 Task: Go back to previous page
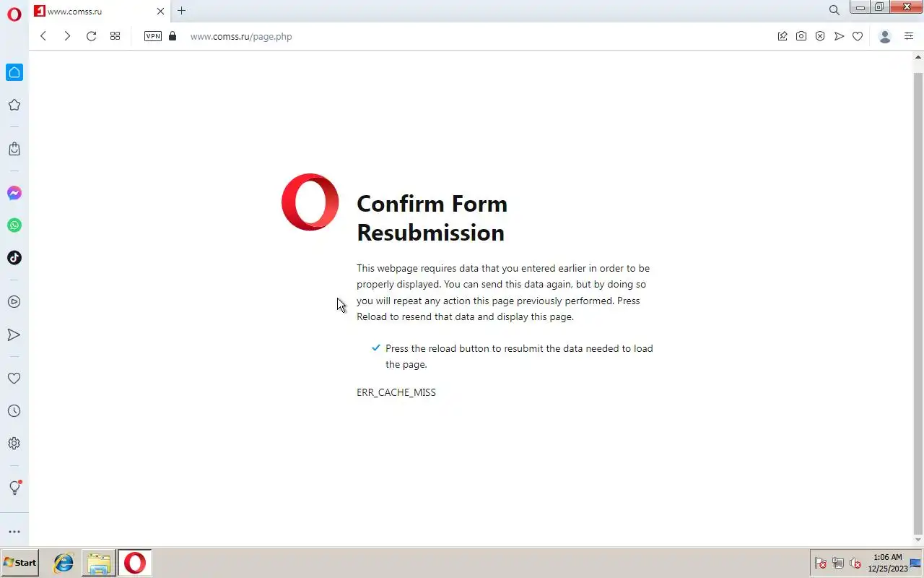43,36
